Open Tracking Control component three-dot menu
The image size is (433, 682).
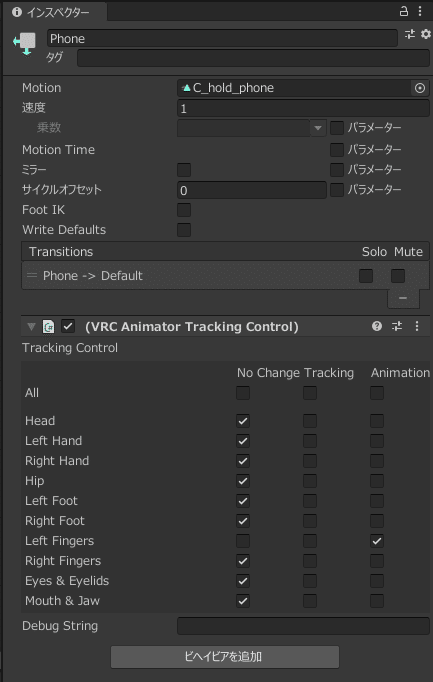click(416, 326)
